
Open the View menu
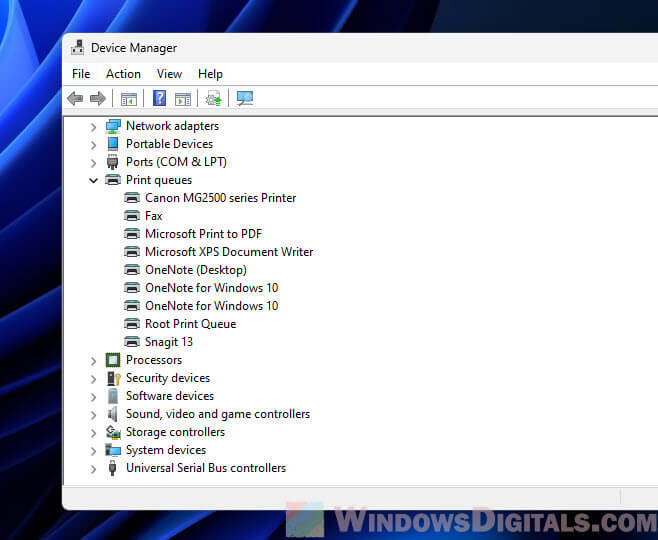[169, 74]
